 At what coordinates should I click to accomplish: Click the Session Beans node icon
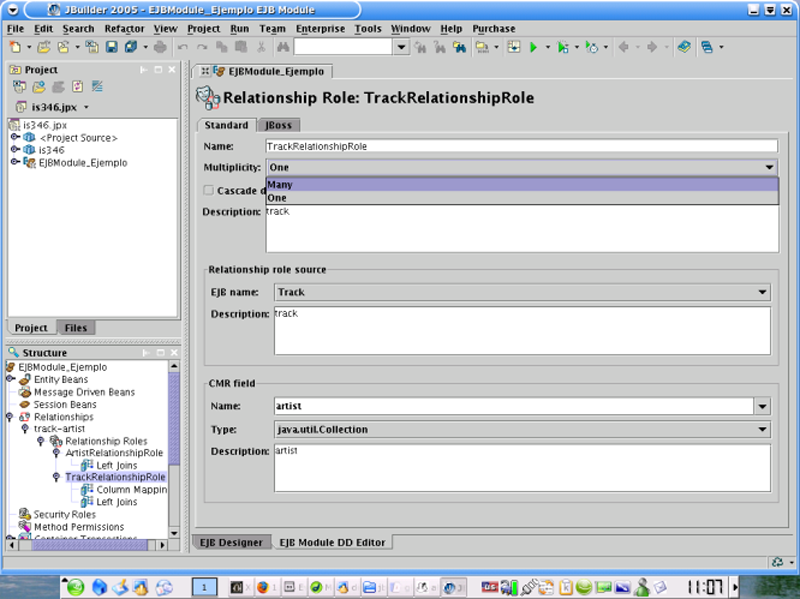25,405
